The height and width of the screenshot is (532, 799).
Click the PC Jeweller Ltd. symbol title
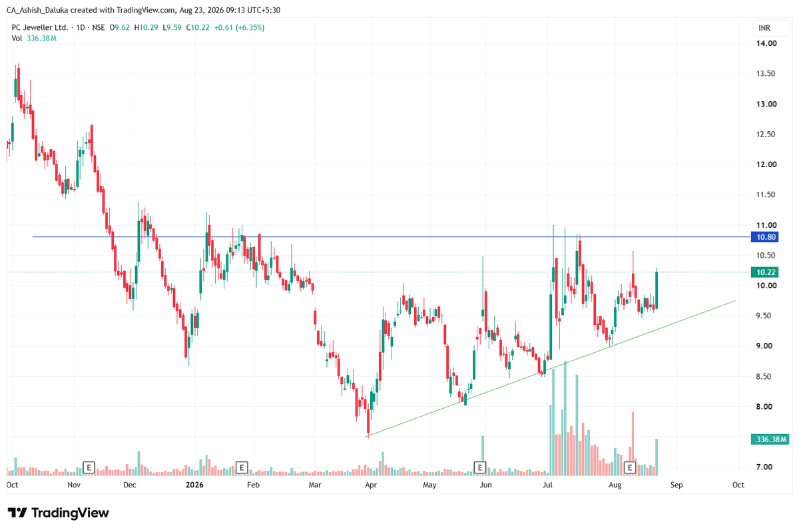click(x=40, y=27)
